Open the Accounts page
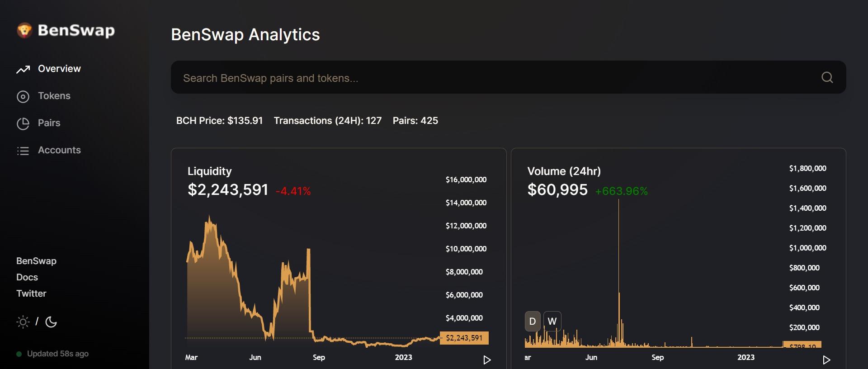The height and width of the screenshot is (369, 868). click(59, 150)
